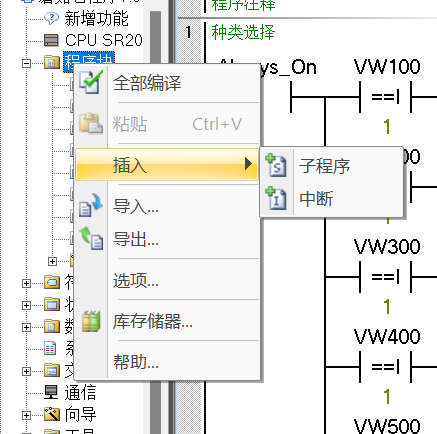Click the VW100 compare contact
This screenshot has width=437, height=434.
(x=386, y=97)
